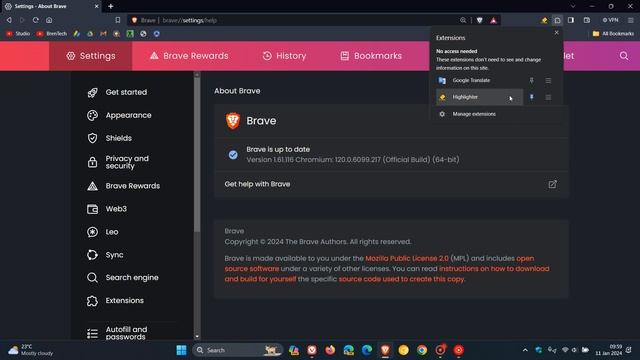Open the Brave Wallet icon in toolbar
The height and width of the screenshot is (360, 640).
pos(587,20)
